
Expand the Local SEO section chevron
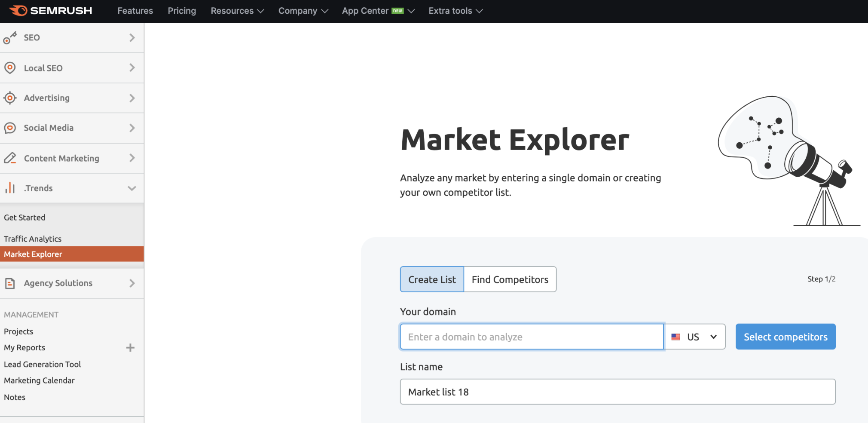(x=132, y=68)
